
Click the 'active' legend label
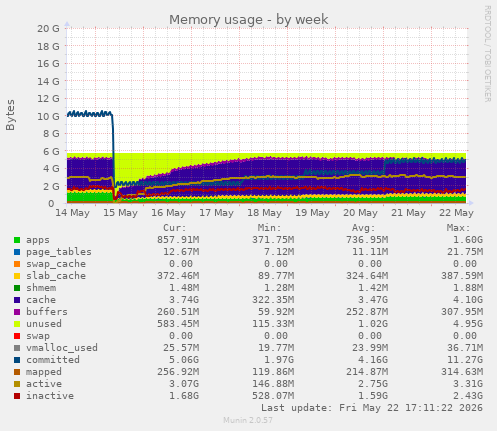[44, 384]
